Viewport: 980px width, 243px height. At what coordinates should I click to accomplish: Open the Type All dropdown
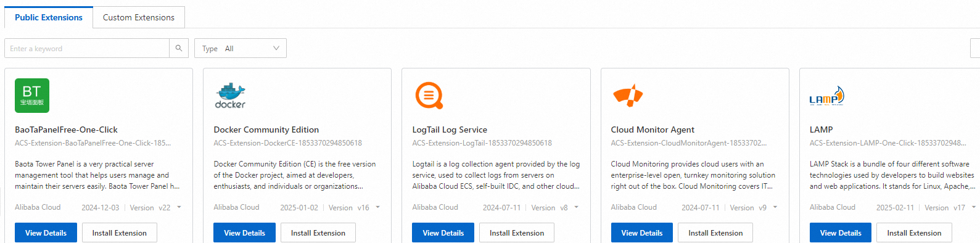pyautogui.click(x=241, y=48)
